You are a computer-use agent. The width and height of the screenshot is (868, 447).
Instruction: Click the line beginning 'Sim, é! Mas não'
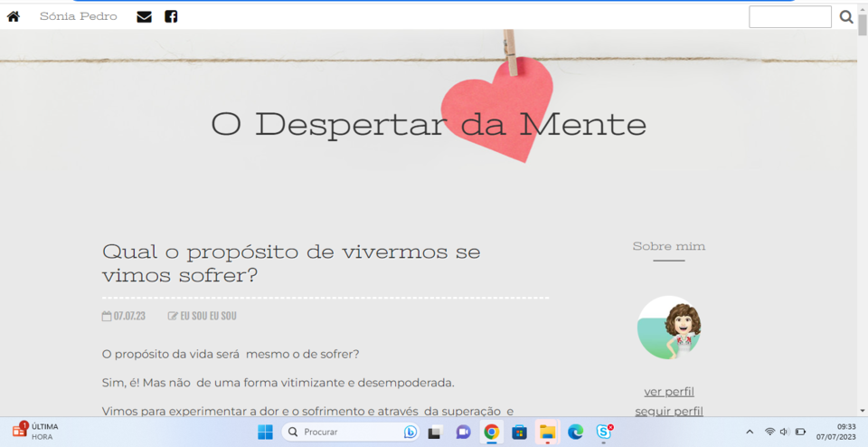[x=278, y=383]
